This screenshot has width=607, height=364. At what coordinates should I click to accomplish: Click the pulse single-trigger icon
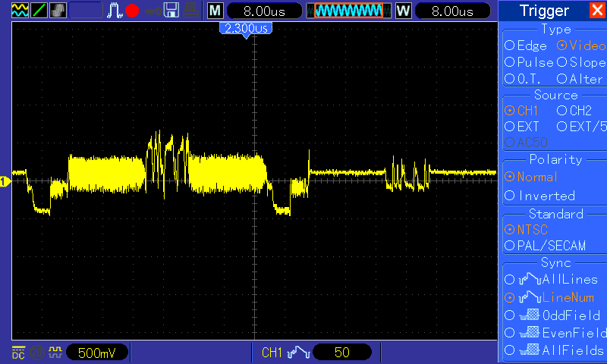[115, 11]
